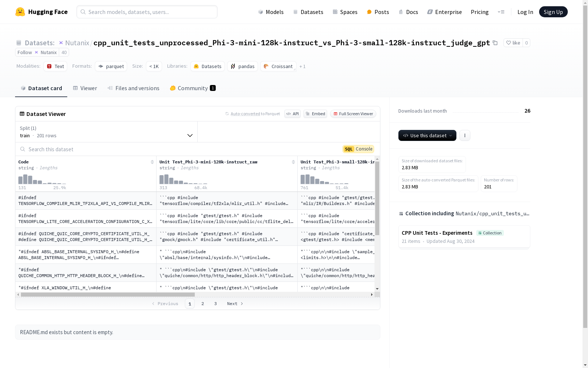This screenshot has width=588, height=368.
Task: Click the table vertical scroll down arrow
Action: tap(377, 289)
